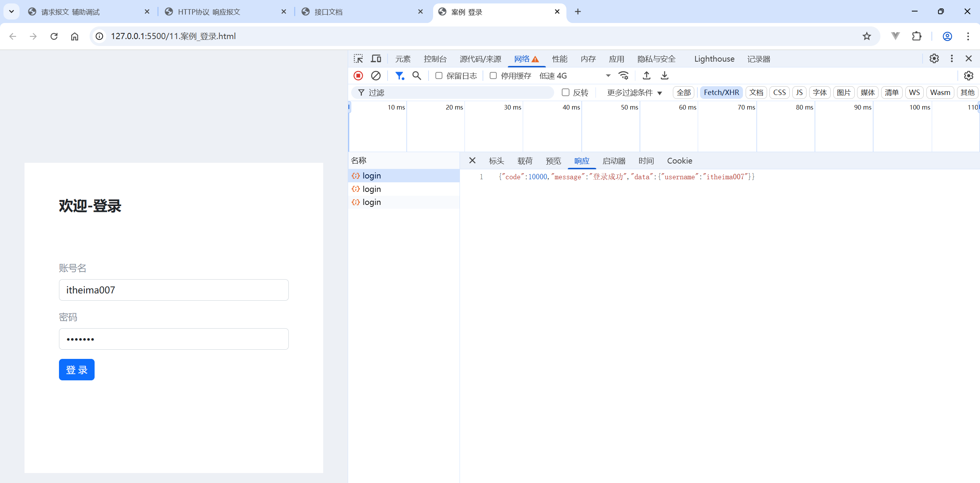Toggle the network filter funnel icon
The height and width of the screenshot is (483, 980).
(399, 76)
